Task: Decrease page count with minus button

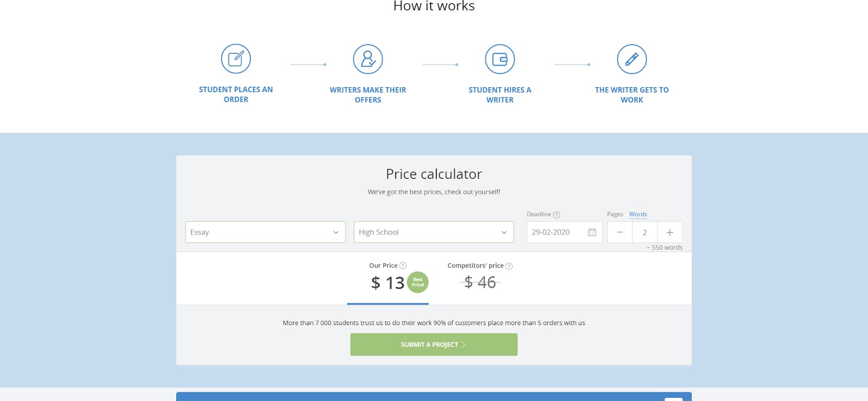Action: click(620, 232)
